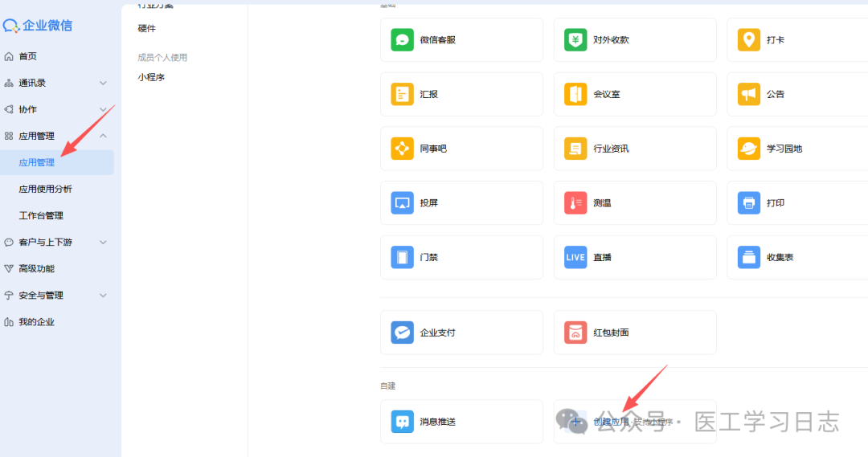Collapse the 应用管理 section chevron

[103, 136]
